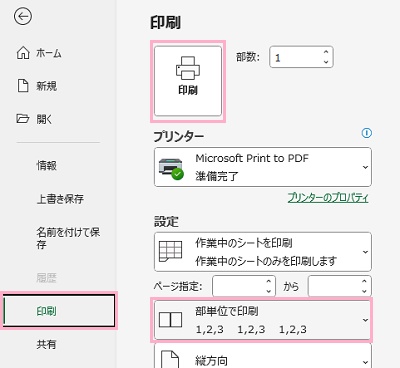The image size is (400, 368).
Task: Select 新規 to create a new workbook
Action: (x=37, y=86)
